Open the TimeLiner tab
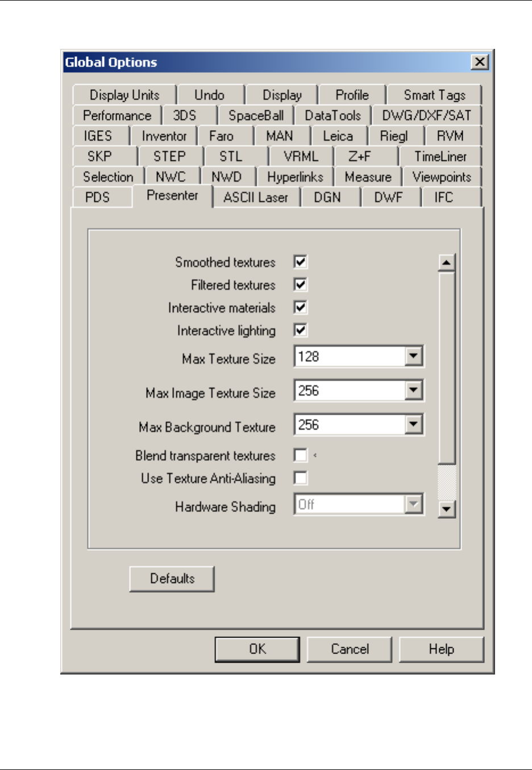Image resolution: width=532 pixels, height=770 pixels. (440, 156)
